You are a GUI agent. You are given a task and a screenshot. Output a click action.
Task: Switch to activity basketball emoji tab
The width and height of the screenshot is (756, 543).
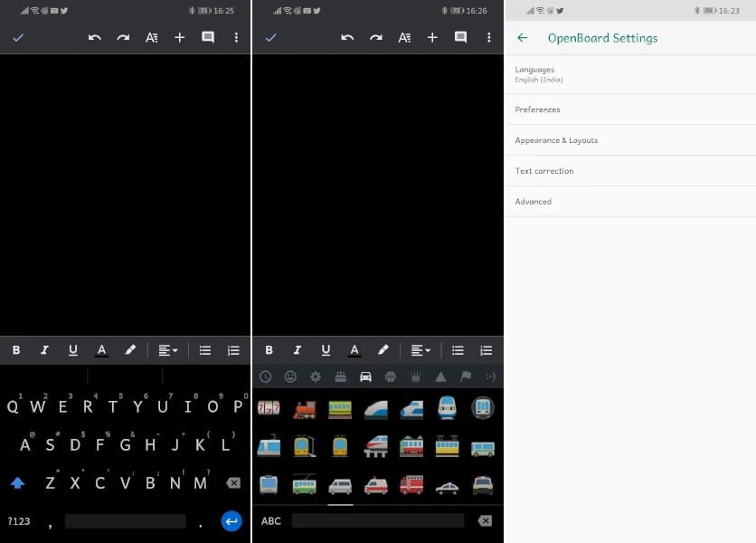(391, 376)
